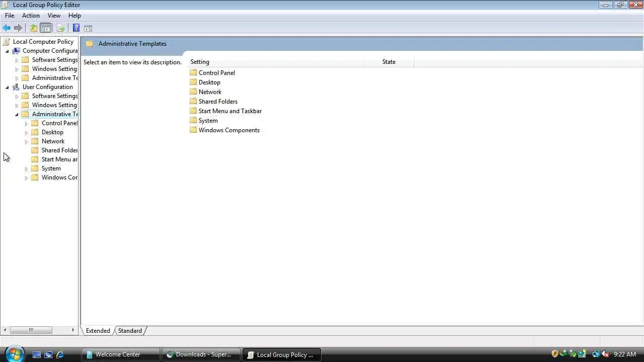Select Shared Folders in the Setting list
This screenshot has height=362, width=644.
pos(213,102)
